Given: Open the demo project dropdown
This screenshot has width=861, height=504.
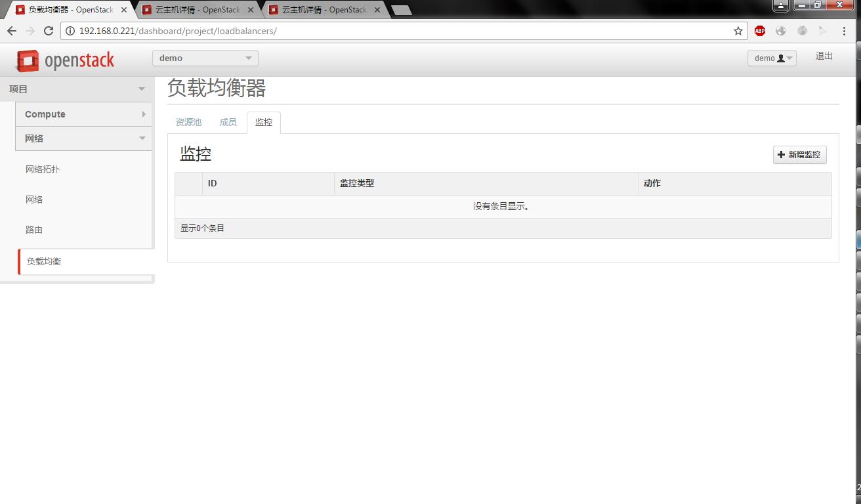Looking at the screenshot, I should (x=205, y=58).
